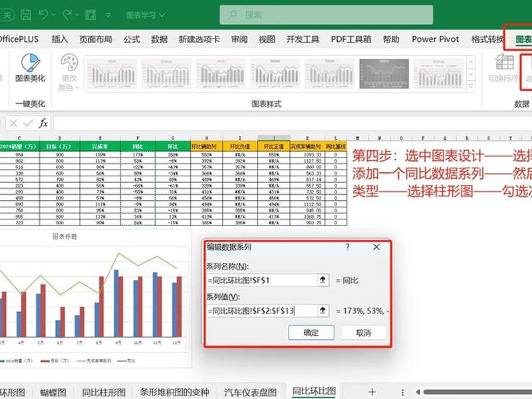Apply the third chart style thumbnail

[x=221, y=74]
